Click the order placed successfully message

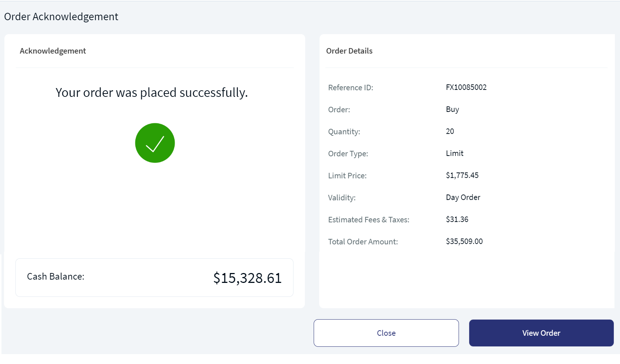pos(152,92)
